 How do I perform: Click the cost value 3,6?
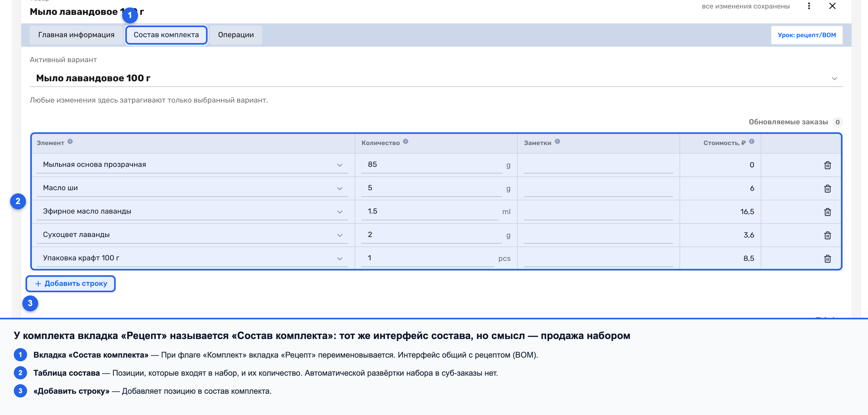pyautogui.click(x=749, y=235)
